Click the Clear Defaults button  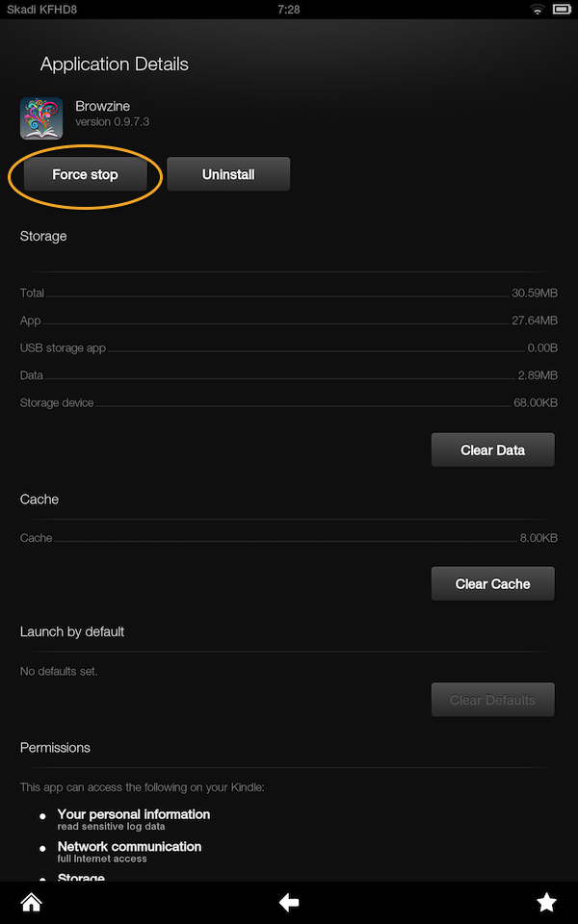click(x=492, y=700)
